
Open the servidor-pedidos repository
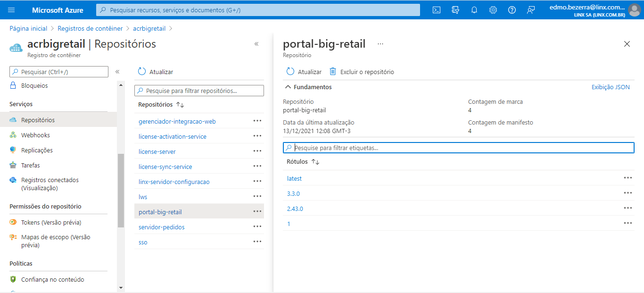[162, 227]
